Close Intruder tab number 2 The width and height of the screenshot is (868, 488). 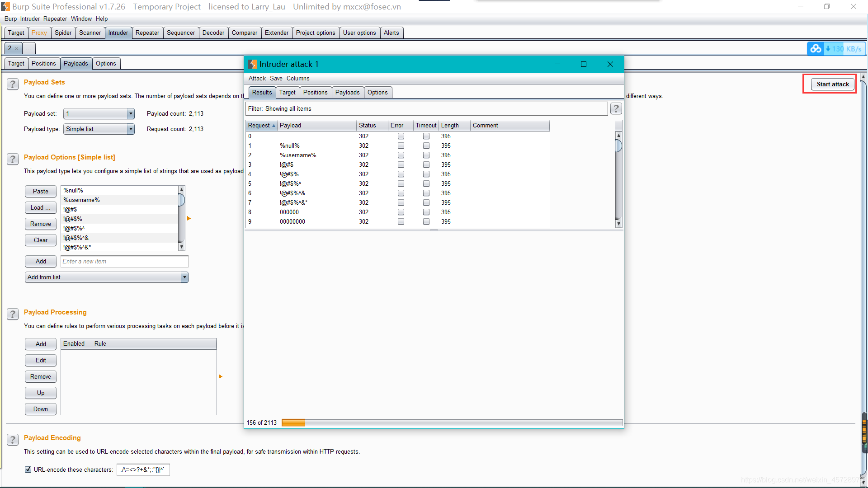coord(17,48)
